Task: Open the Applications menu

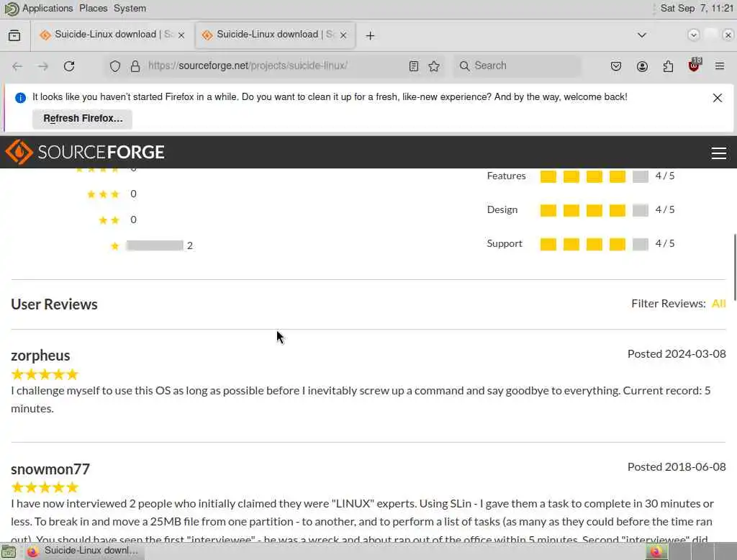Action: click(48, 9)
